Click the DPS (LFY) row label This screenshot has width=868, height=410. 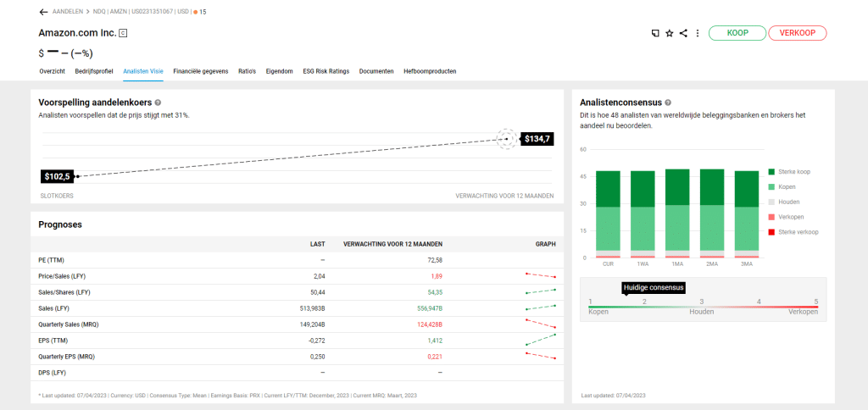[x=52, y=373]
